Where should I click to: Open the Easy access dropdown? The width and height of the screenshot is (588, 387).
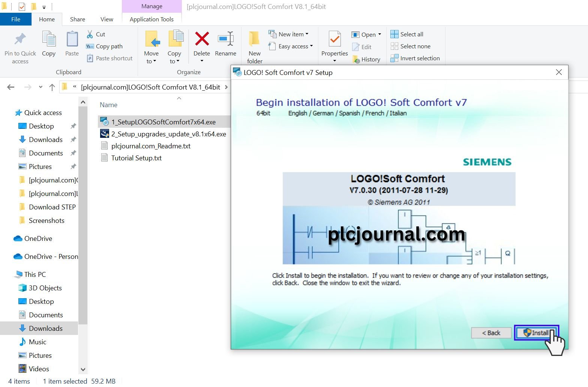point(291,46)
